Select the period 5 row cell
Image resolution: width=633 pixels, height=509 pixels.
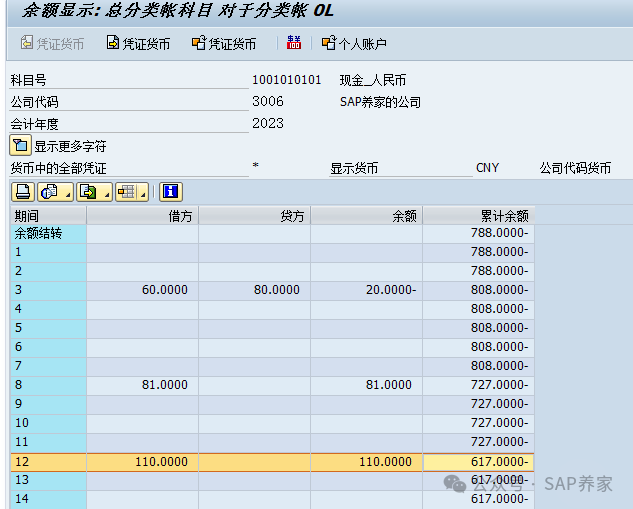pos(48,328)
